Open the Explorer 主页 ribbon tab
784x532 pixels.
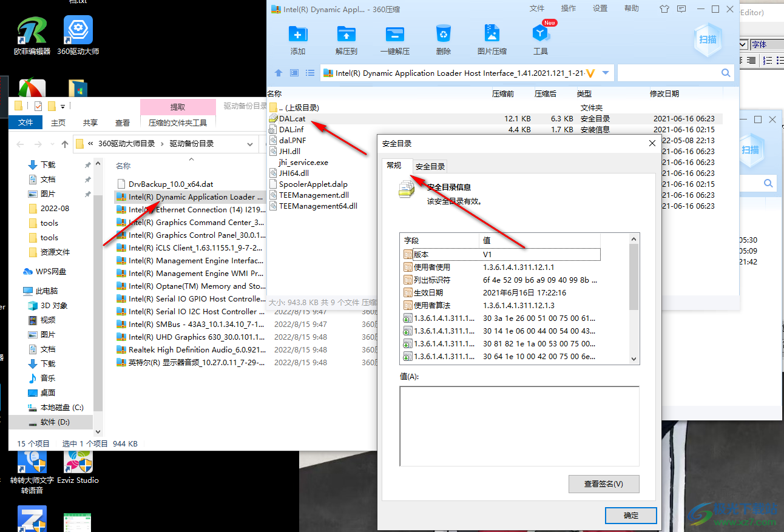(58, 123)
